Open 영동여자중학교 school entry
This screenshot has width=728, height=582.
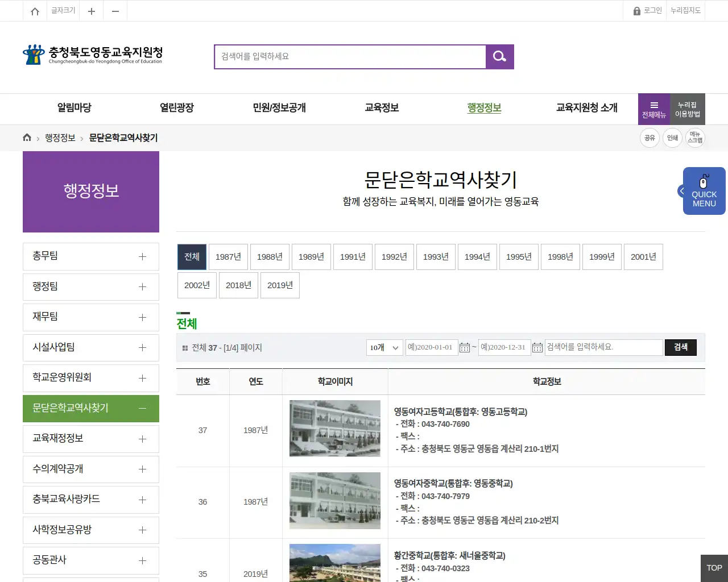(453, 484)
